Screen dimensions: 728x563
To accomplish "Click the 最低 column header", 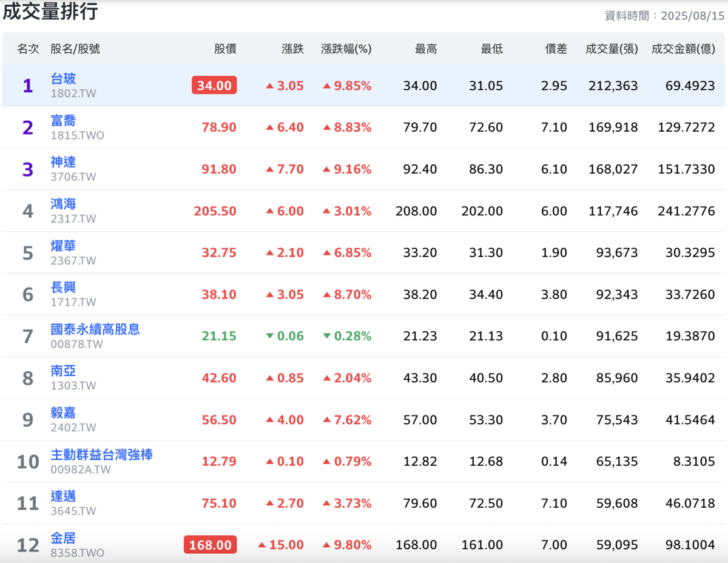I will pos(491,49).
